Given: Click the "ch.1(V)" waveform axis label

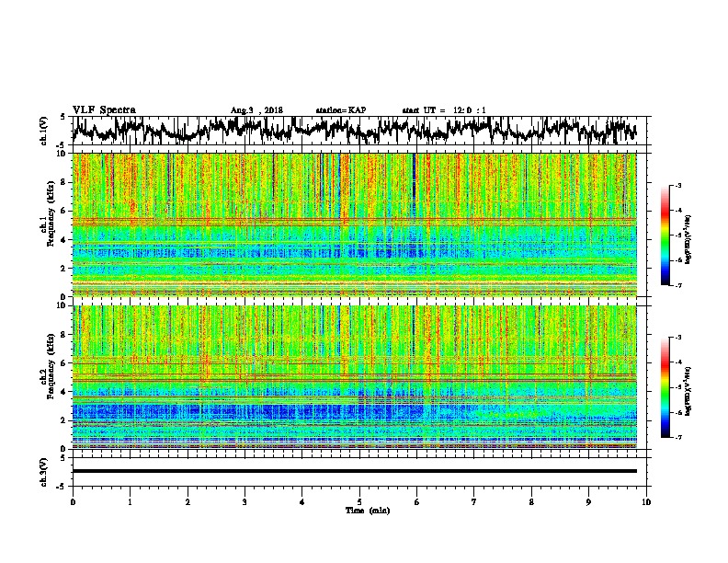Looking at the screenshot, I should [x=43, y=131].
